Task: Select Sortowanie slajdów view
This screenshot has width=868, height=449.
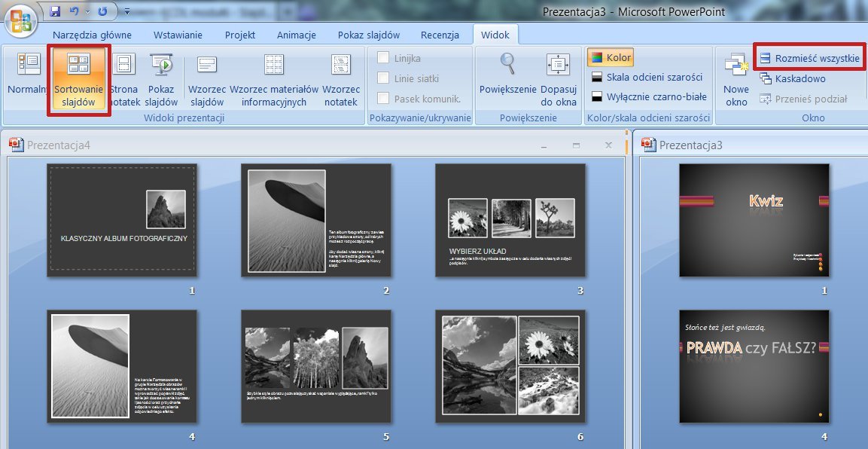Action: coord(78,81)
